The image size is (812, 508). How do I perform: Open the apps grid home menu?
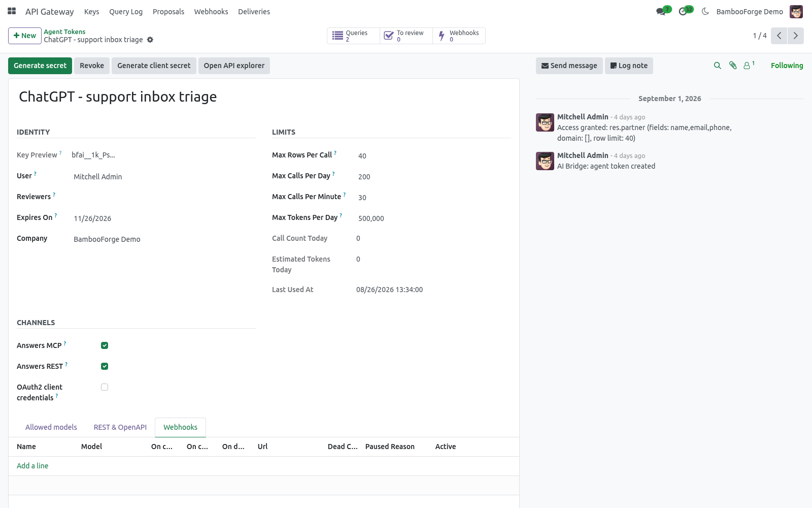[12, 11]
